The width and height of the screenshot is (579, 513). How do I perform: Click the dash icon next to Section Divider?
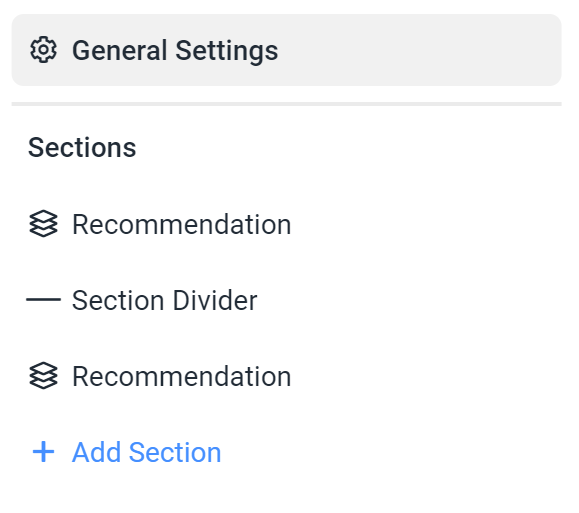pyautogui.click(x=43, y=300)
